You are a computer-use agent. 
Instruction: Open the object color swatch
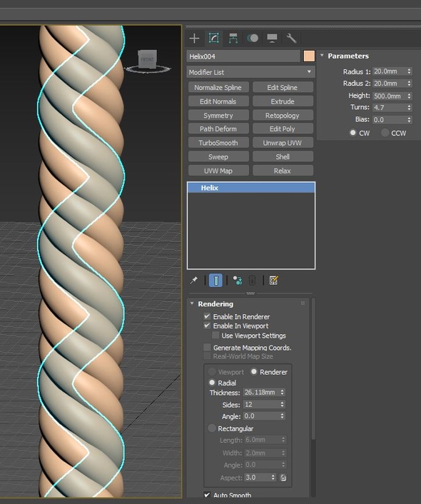point(309,56)
